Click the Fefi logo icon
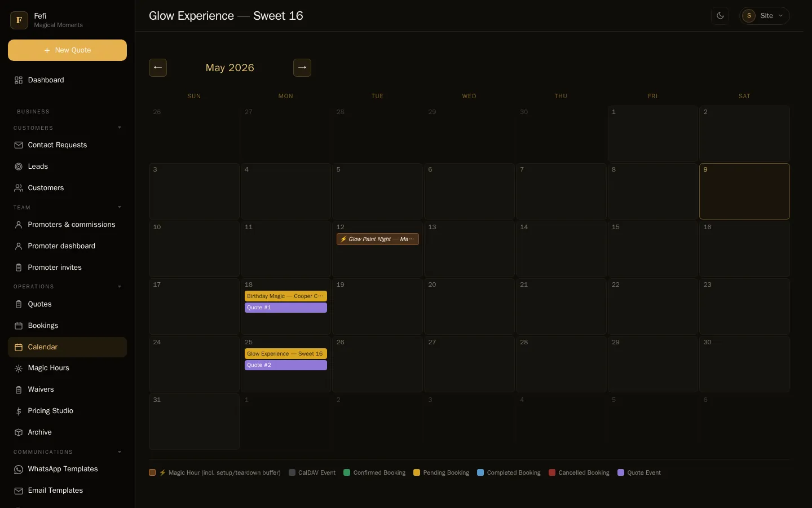Viewport: 812px width, 508px height. coord(19,20)
